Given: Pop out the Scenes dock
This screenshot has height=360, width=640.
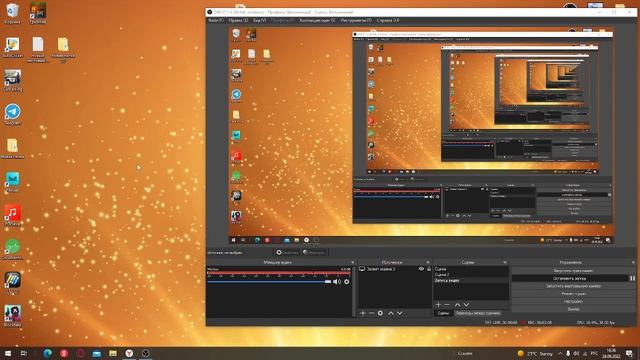Looking at the screenshot, I should point(505,262).
